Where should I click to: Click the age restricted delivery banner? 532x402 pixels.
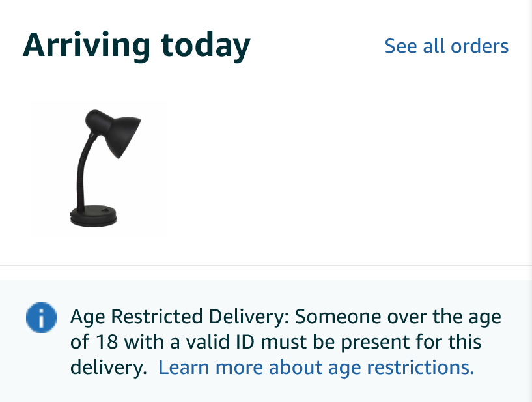tap(266, 341)
